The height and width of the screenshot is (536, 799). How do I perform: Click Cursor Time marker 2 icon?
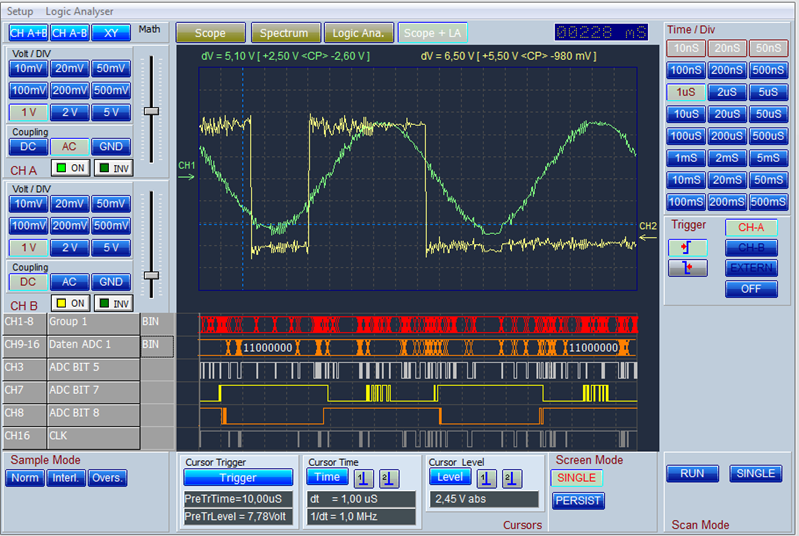point(389,478)
